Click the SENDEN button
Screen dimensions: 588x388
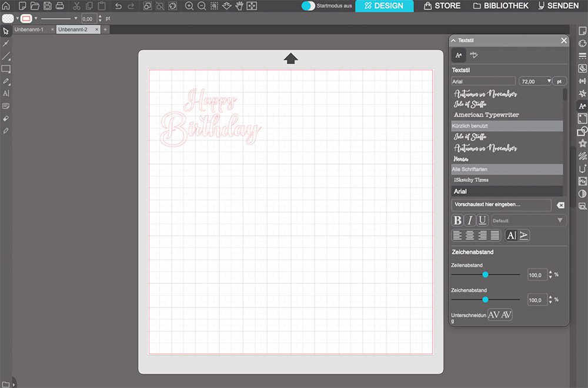tap(559, 6)
